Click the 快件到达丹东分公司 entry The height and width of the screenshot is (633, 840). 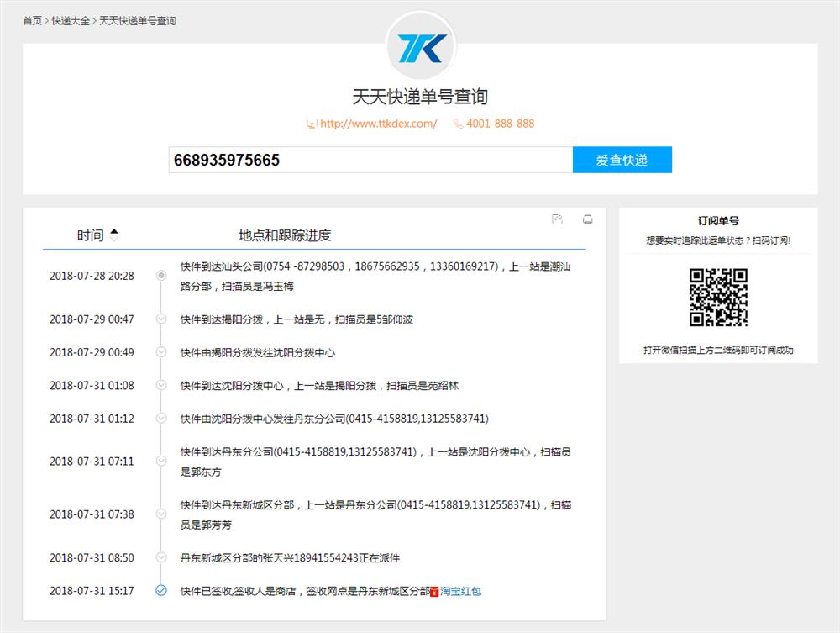click(375, 462)
